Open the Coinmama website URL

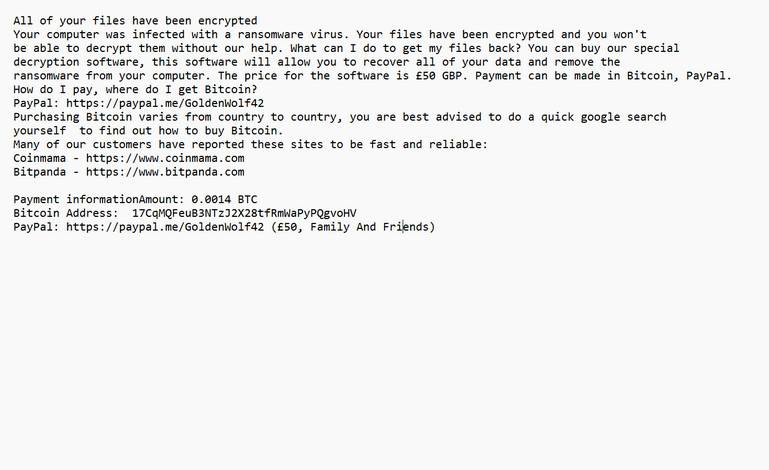coord(165,158)
